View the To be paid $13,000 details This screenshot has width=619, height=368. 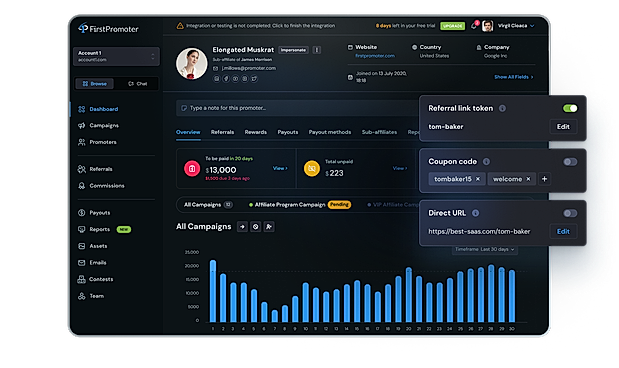(280, 168)
